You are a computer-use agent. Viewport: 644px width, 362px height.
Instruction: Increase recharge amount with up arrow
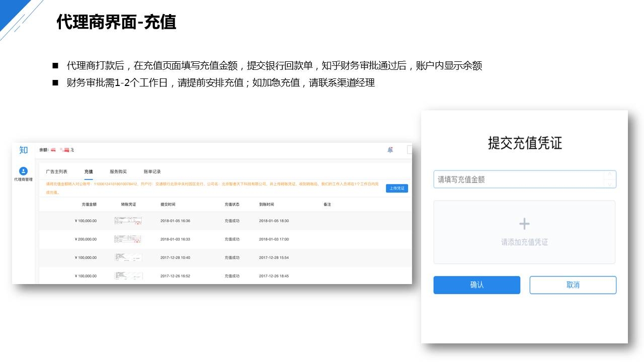(x=610, y=175)
